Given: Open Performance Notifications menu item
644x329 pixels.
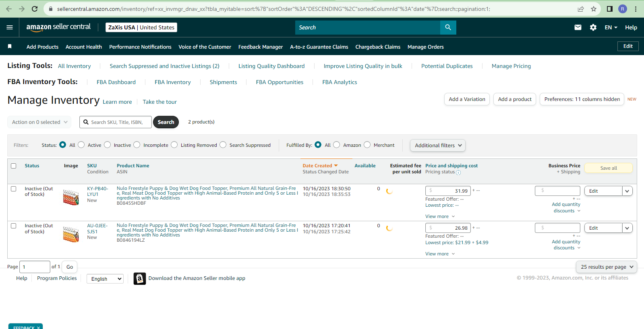Looking at the screenshot, I should point(140,47).
